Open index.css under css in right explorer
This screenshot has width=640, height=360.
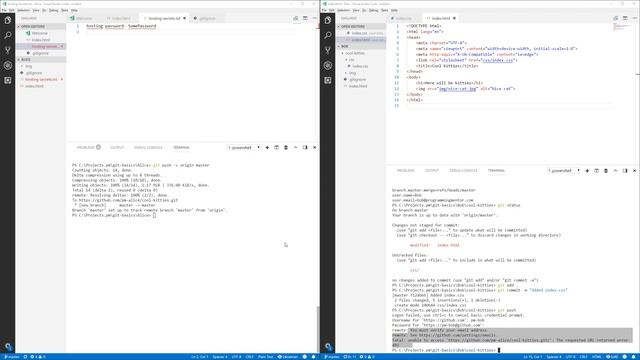coord(361,66)
